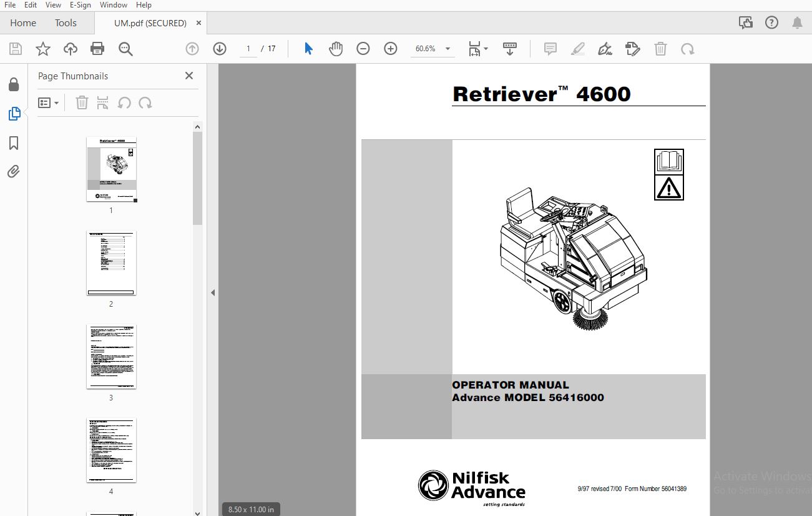Screen dimensions: 812x516
Task: Select page 3 thumbnail
Action: (x=111, y=357)
